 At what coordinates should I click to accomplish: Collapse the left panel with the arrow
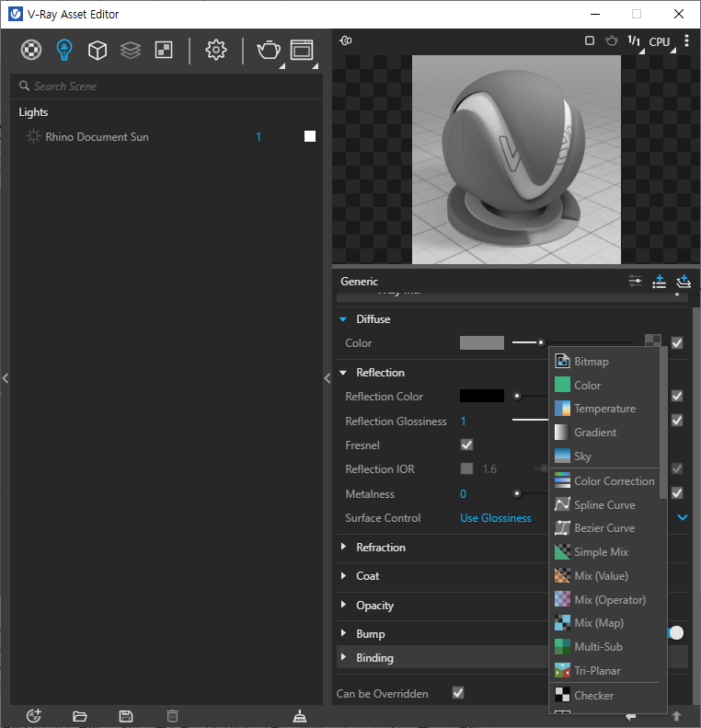tap(6, 378)
